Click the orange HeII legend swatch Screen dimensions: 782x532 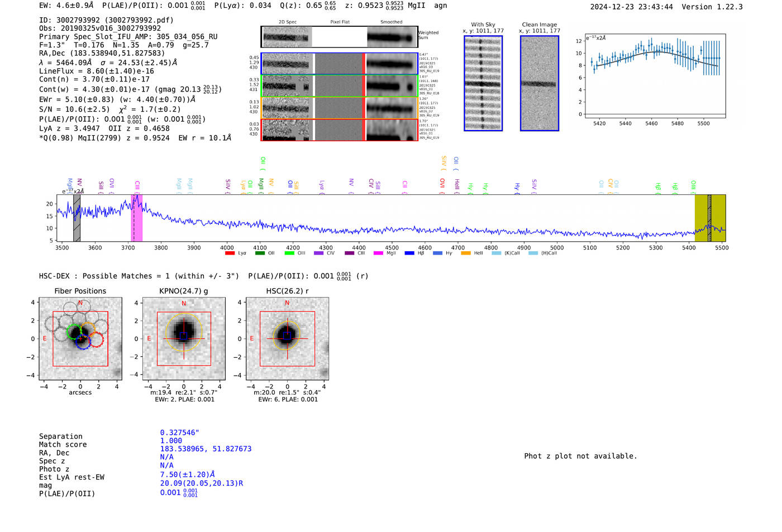466,253
